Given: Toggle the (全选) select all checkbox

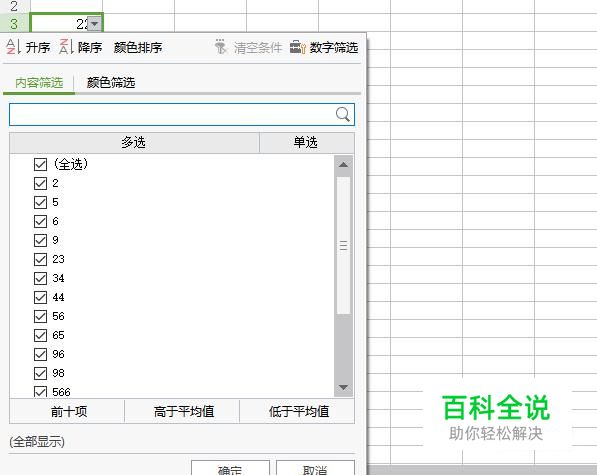Looking at the screenshot, I should (x=40, y=164).
